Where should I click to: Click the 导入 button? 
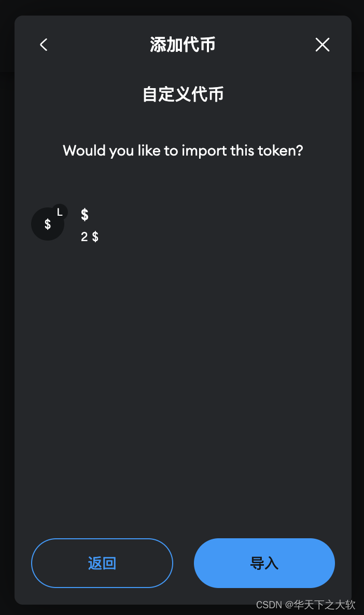coord(264,563)
